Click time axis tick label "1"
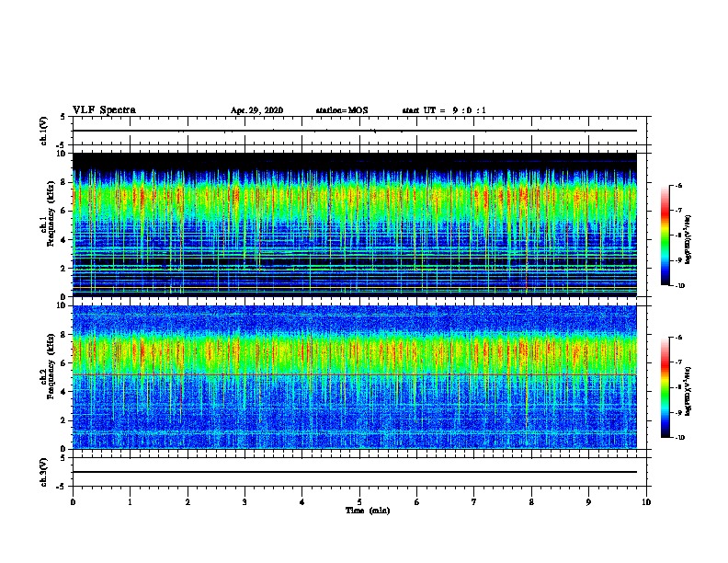This screenshot has width=728, height=563. tap(130, 502)
